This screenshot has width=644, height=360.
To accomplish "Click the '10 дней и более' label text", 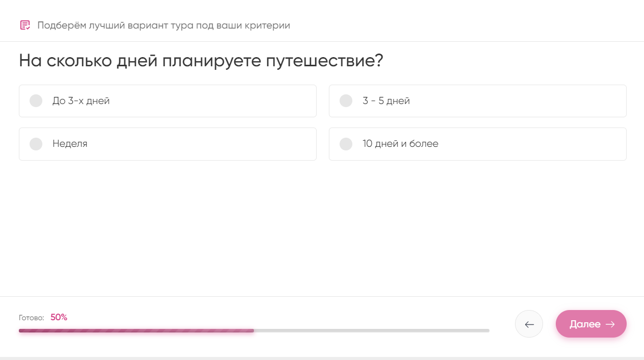I will pos(400,144).
